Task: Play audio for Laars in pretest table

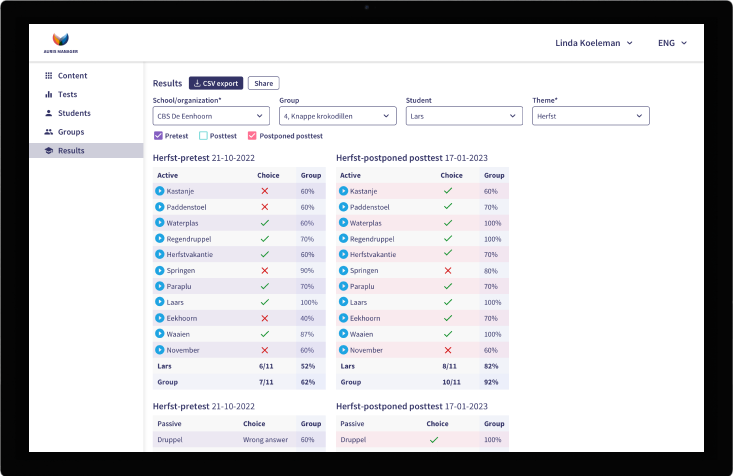Action: point(159,302)
